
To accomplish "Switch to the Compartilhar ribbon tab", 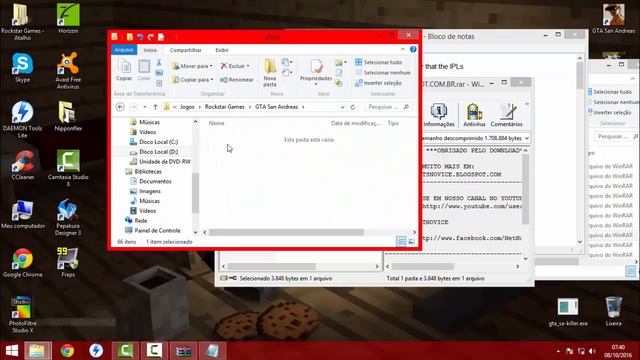I will pyautogui.click(x=186, y=50).
